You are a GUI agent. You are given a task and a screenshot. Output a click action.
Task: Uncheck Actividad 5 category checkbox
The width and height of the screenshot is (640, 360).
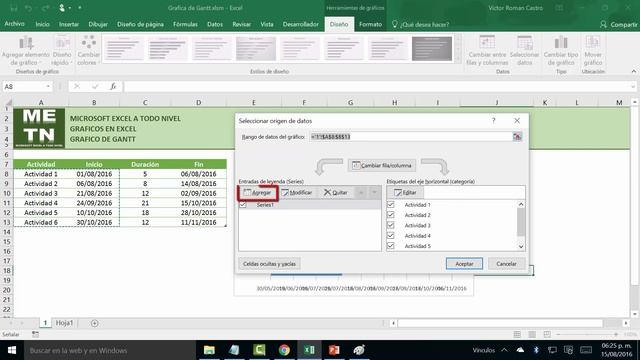coord(391,245)
